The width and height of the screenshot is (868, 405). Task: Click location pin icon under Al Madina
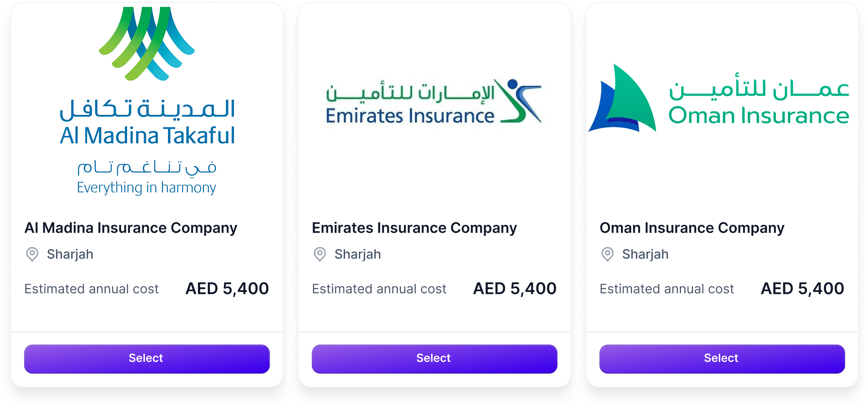[x=32, y=254]
